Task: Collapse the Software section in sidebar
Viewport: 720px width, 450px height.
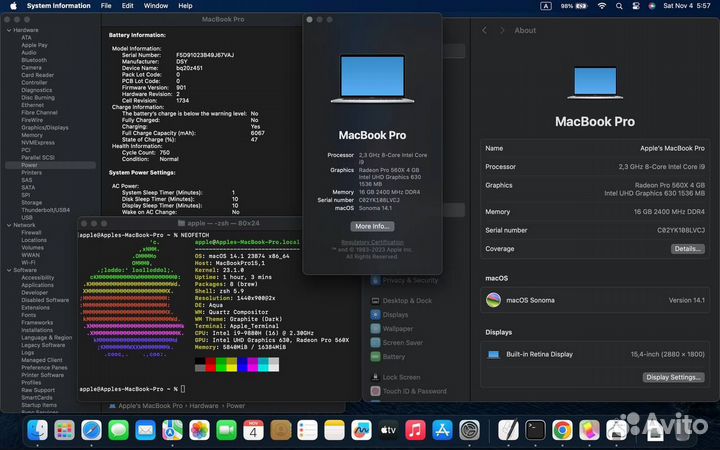Action: pyautogui.click(x=9, y=270)
